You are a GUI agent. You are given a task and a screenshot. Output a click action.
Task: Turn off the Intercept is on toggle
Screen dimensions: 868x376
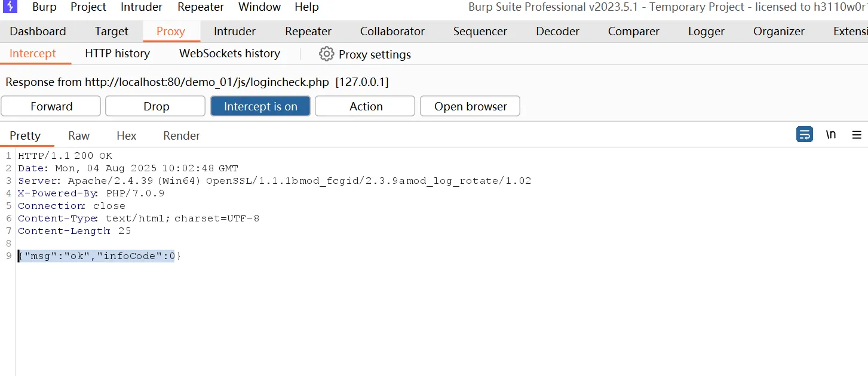tap(260, 106)
